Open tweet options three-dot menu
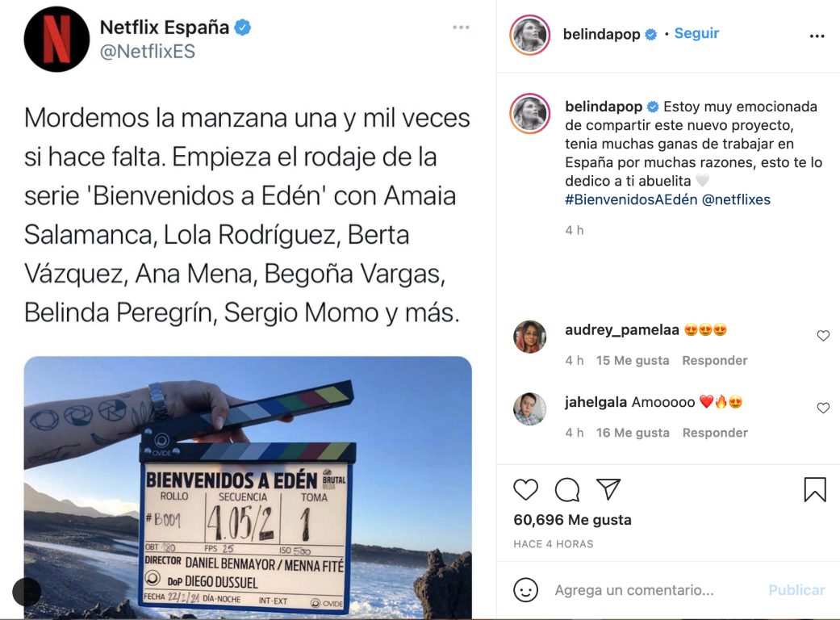840x620 pixels. click(x=461, y=27)
